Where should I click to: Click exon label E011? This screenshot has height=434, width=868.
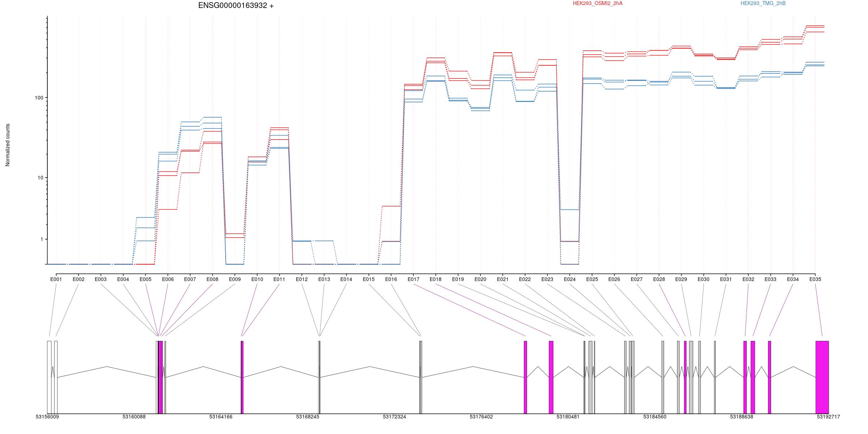(x=279, y=279)
